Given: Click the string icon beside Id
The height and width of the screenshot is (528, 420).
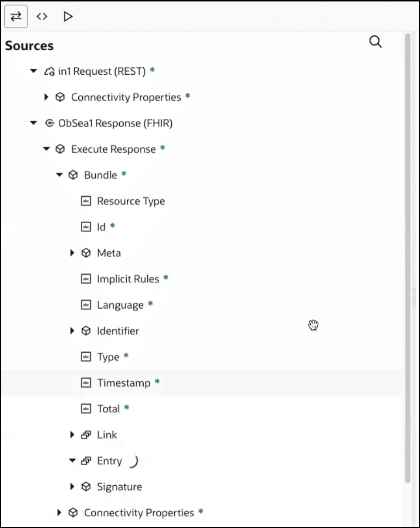Looking at the screenshot, I should click(86, 227).
